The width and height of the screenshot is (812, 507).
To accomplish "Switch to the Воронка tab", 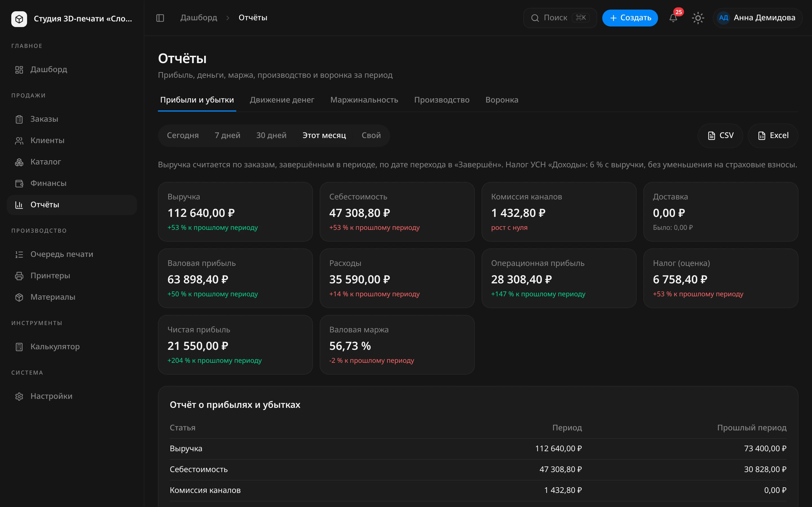I will tap(502, 100).
